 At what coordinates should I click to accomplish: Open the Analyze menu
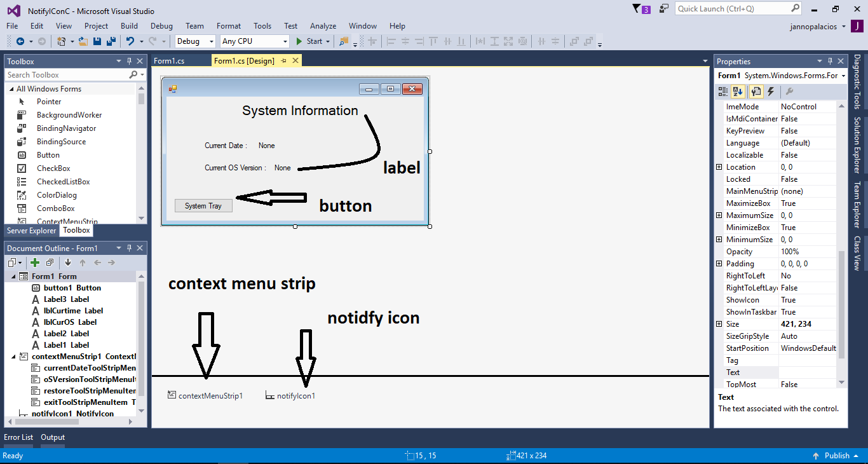323,26
